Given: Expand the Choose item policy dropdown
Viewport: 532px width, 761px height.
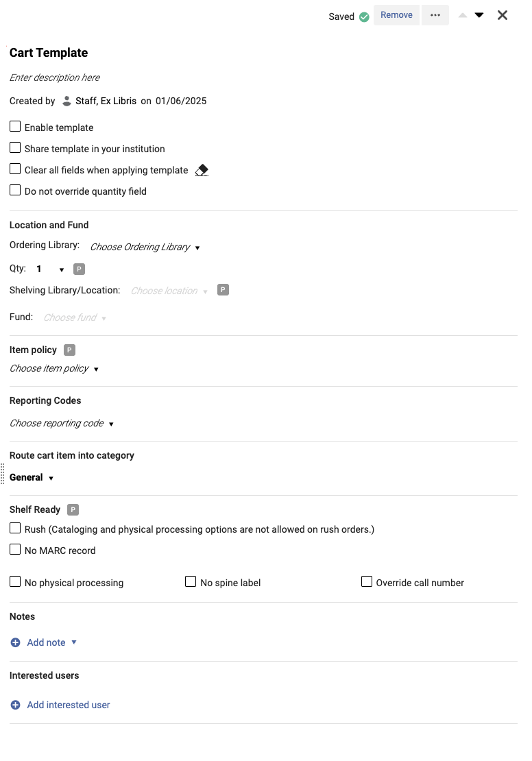Looking at the screenshot, I should point(54,368).
